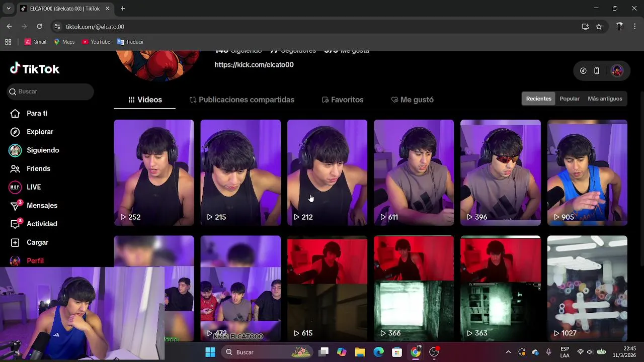Show hidden system tray icons
644x362 pixels.
click(508, 352)
